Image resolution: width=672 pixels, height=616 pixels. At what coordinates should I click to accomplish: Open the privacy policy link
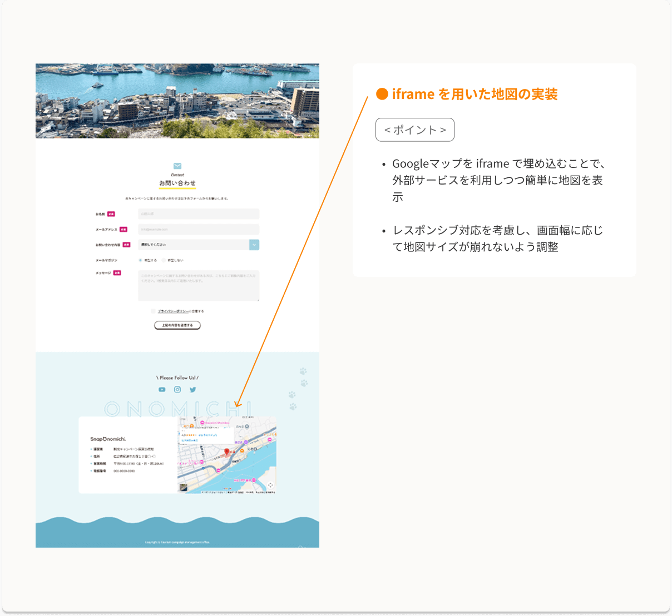pyautogui.click(x=174, y=311)
